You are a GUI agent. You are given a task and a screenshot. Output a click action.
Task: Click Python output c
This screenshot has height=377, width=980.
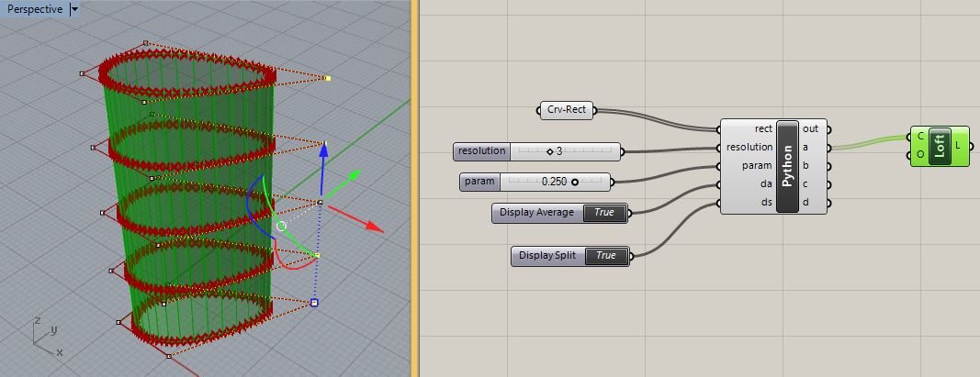806,184
